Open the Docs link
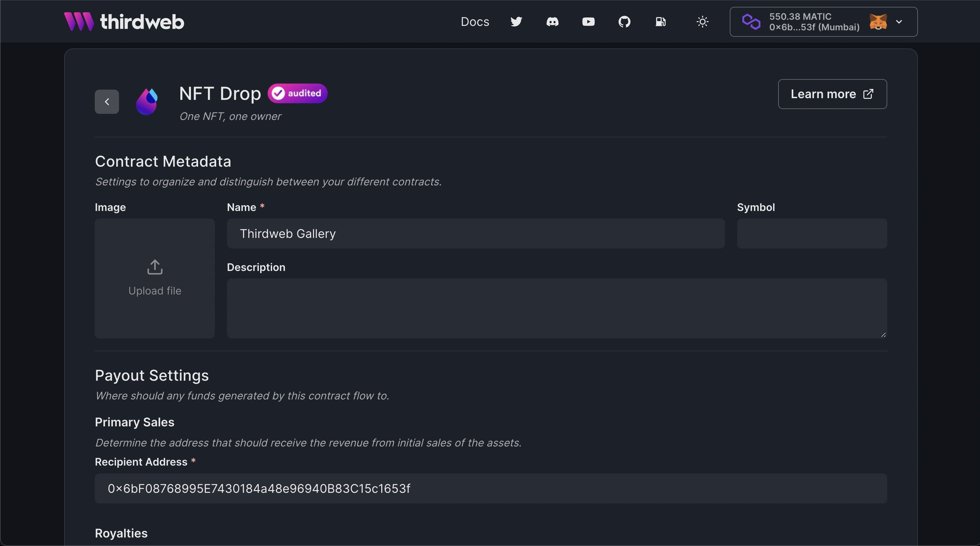 [x=475, y=22]
